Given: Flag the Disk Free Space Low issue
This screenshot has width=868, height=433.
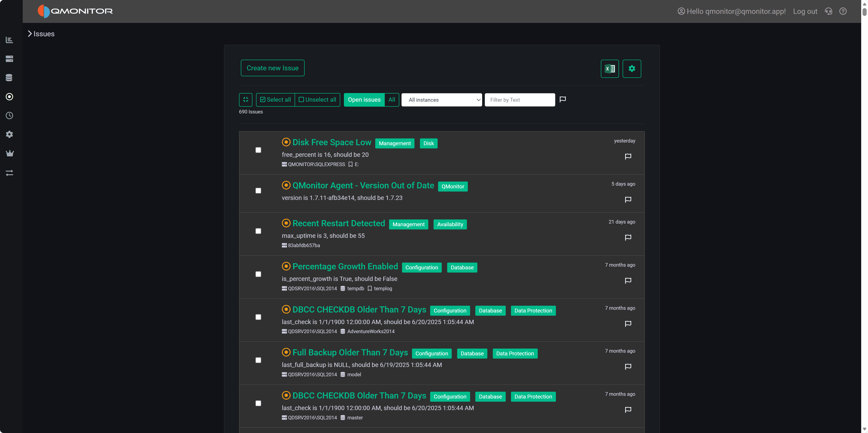Looking at the screenshot, I should pyautogui.click(x=628, y=156).
